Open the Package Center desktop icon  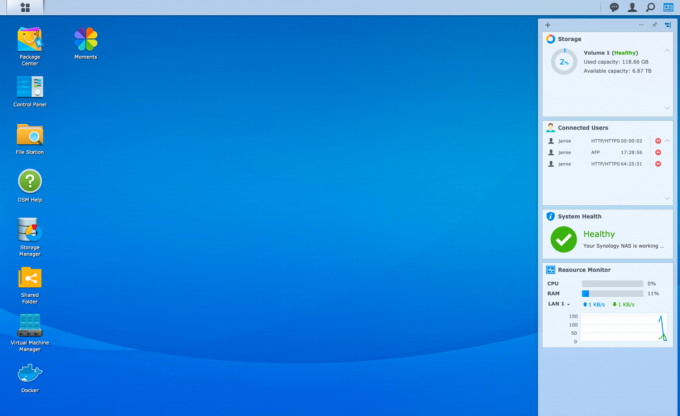tap(29, 40)
